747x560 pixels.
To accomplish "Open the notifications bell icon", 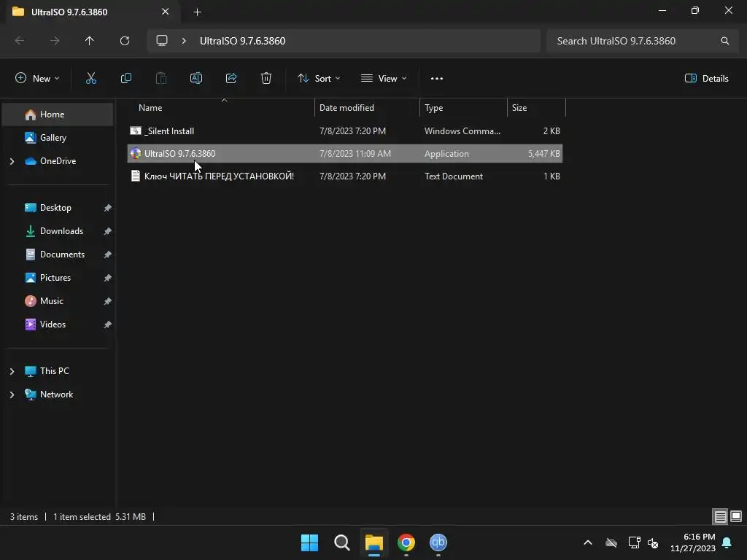I will (727, 542).
